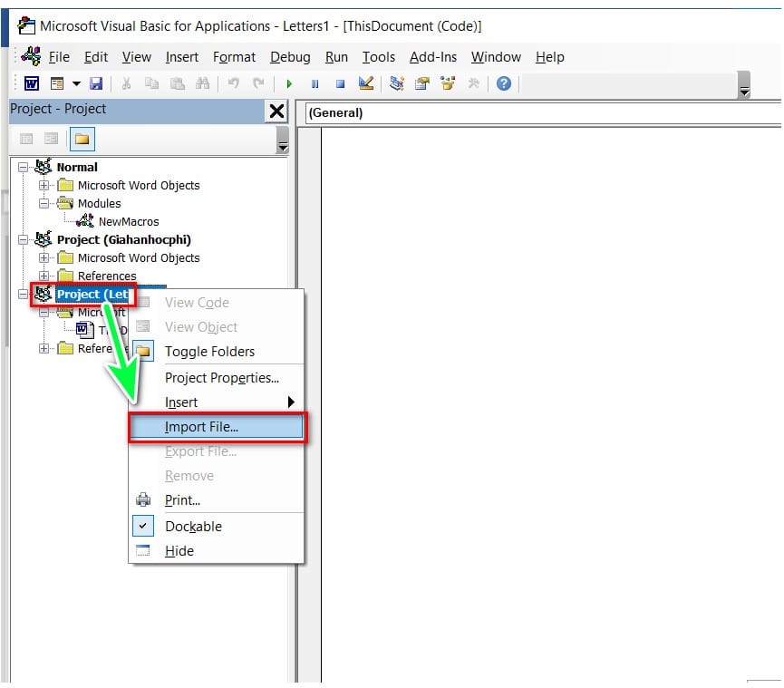Select the Normal project tree item
The width and height of the screenshot is (784, 688).
(x=77, y=167)
